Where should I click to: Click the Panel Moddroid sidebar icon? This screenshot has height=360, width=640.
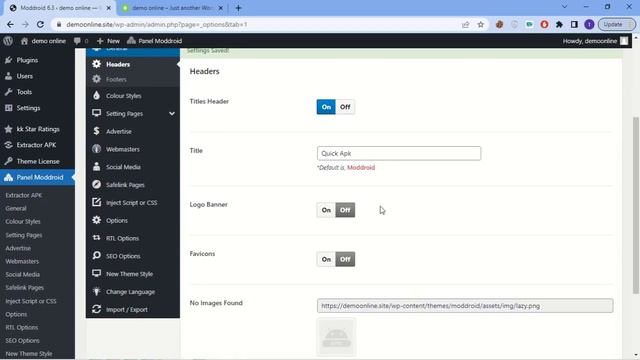(x=8, y=177)
